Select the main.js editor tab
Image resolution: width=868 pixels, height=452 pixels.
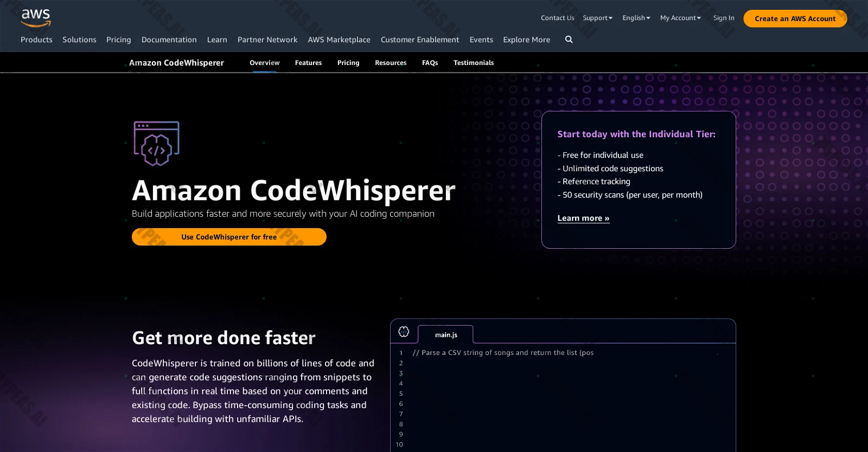(x=446, y=334)
